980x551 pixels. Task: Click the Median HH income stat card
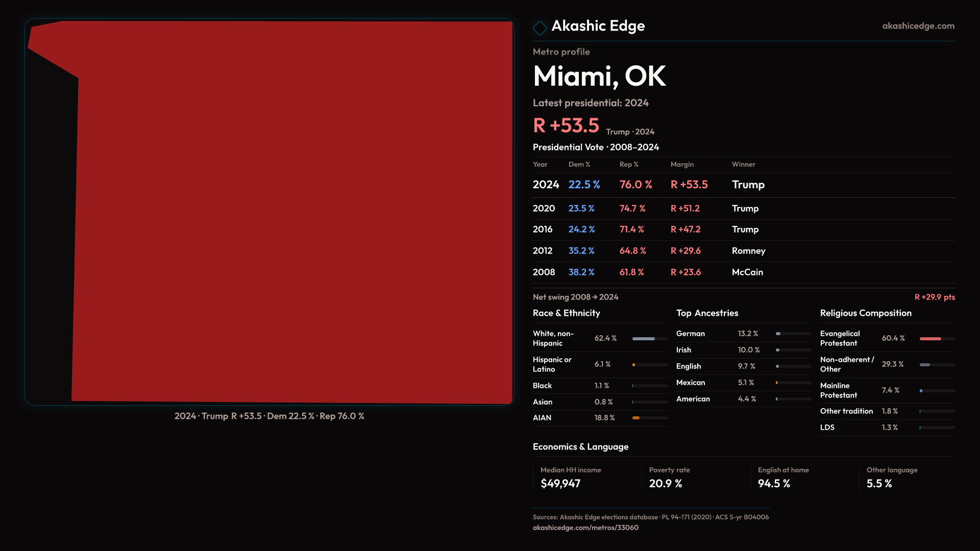click(x=586, y=478)
